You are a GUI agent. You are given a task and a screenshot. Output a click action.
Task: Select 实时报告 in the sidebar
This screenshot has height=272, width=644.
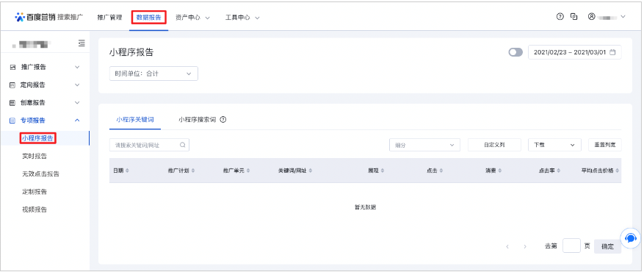coord(35,156)
